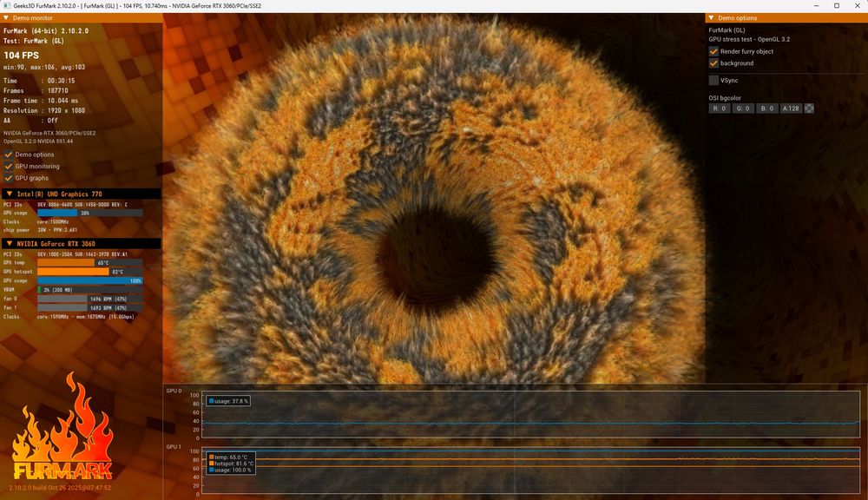This screenshot has height=500, width=868.
Task: Click the build Oct 26 2025 version text
Action: point(60,488)
